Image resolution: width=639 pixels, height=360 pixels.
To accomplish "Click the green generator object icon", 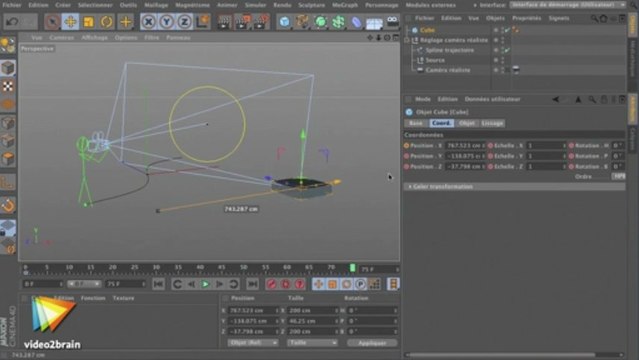I will (321, 22).
